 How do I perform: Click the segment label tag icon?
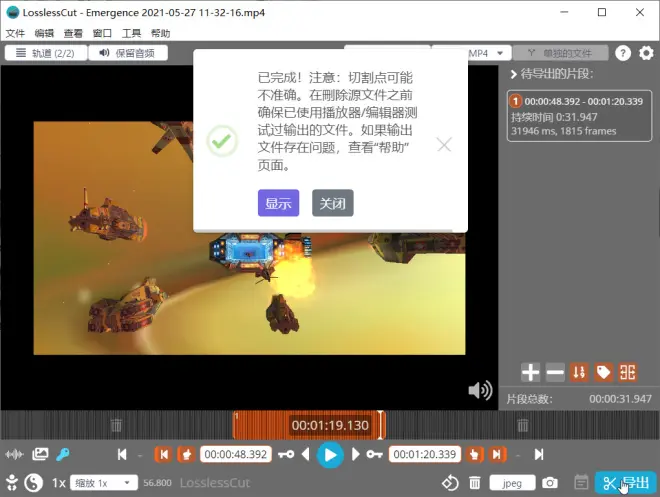pos(604,372)
